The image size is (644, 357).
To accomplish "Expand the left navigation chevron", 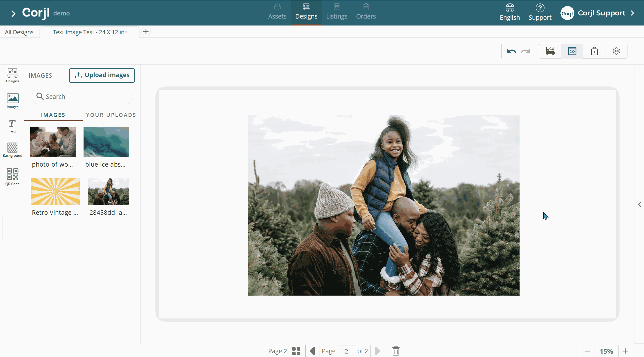I will tap(13, 13).
